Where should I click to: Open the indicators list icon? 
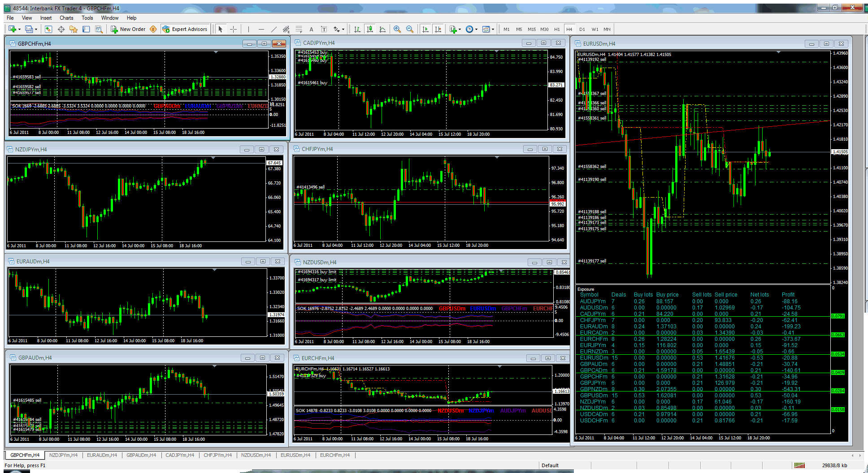click(453, 29)
